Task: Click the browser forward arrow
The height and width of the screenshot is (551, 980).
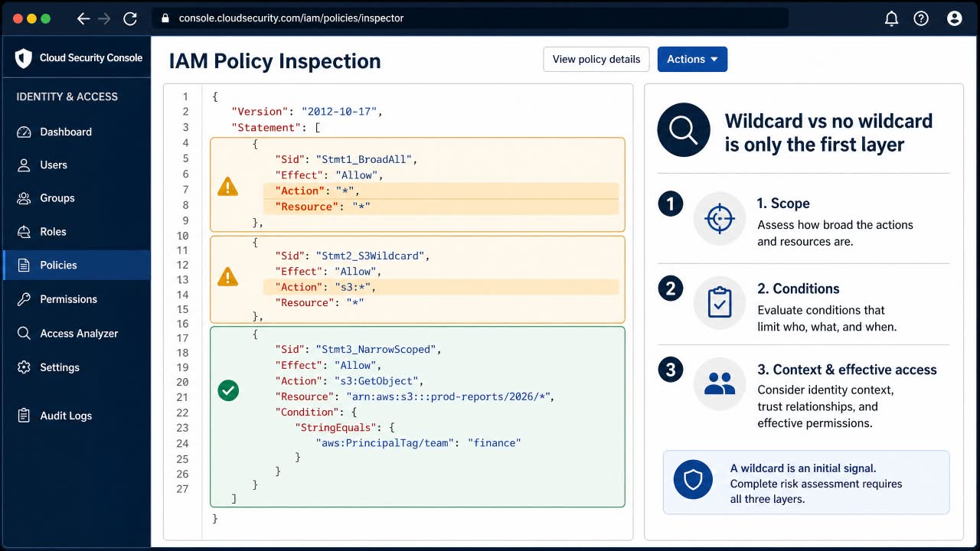Action: 105,18
